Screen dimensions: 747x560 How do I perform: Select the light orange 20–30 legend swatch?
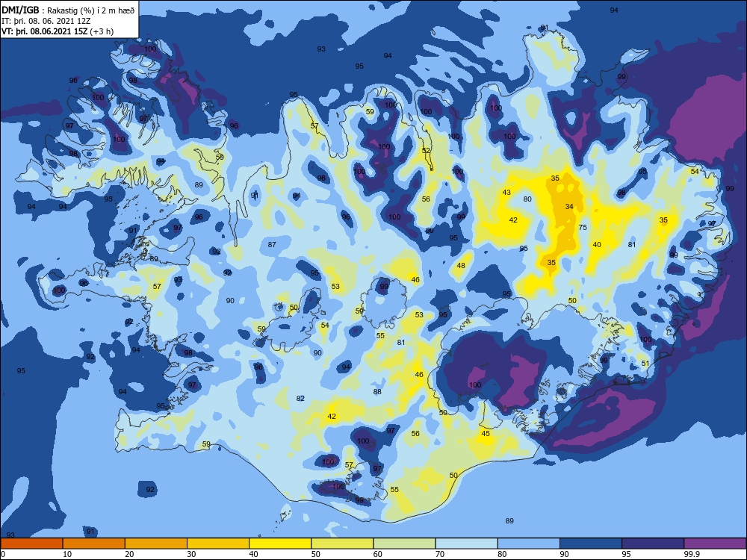click(x=156, y=544)
